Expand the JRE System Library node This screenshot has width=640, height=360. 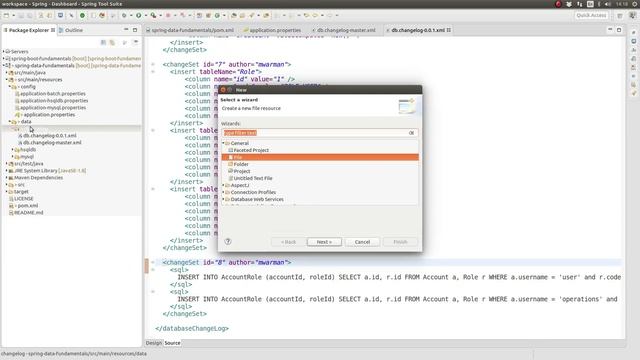tap(7, 171)
